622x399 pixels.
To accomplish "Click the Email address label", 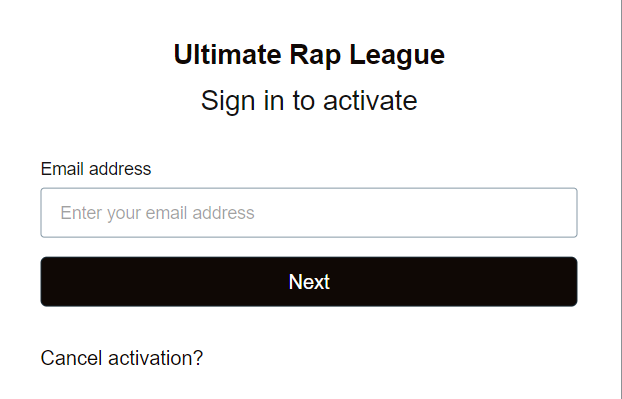I will coord(96,169).
